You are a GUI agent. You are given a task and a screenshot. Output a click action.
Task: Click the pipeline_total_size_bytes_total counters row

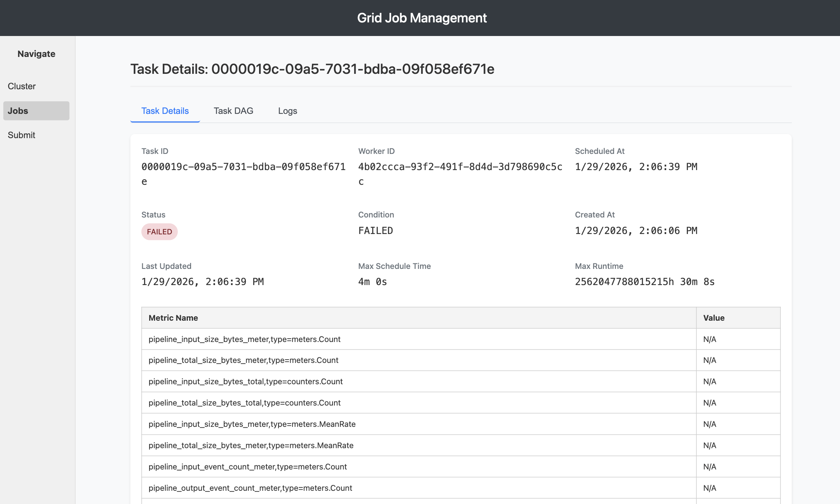[x=244, y=403]
